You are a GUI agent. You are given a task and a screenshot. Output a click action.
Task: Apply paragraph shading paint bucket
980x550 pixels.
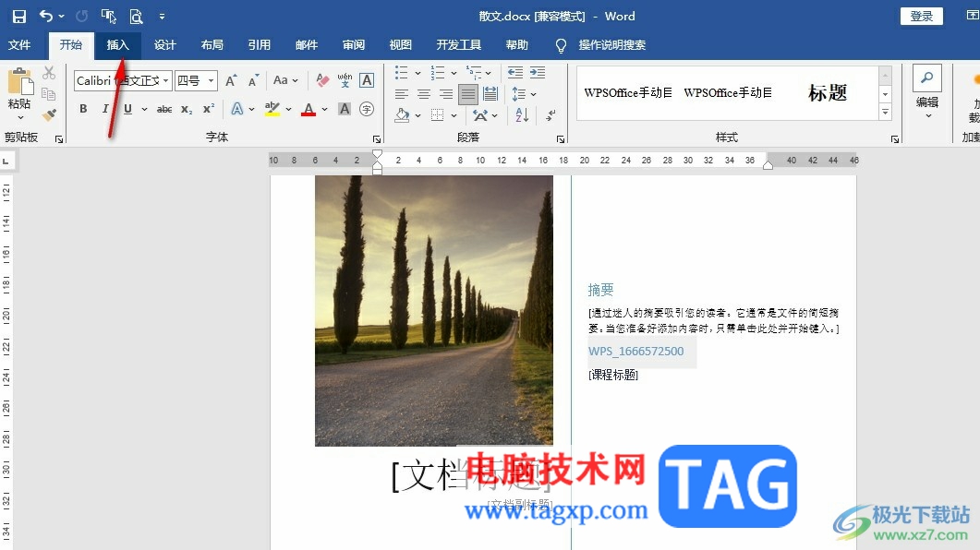pyautogui.click(x=403, y=115)
